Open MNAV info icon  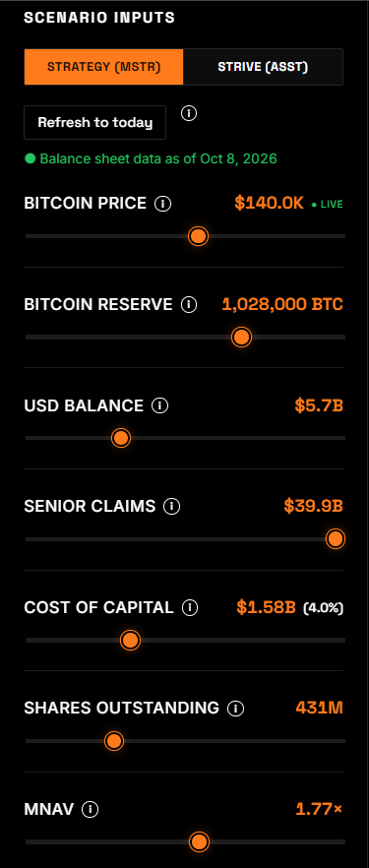coord(91,810)
